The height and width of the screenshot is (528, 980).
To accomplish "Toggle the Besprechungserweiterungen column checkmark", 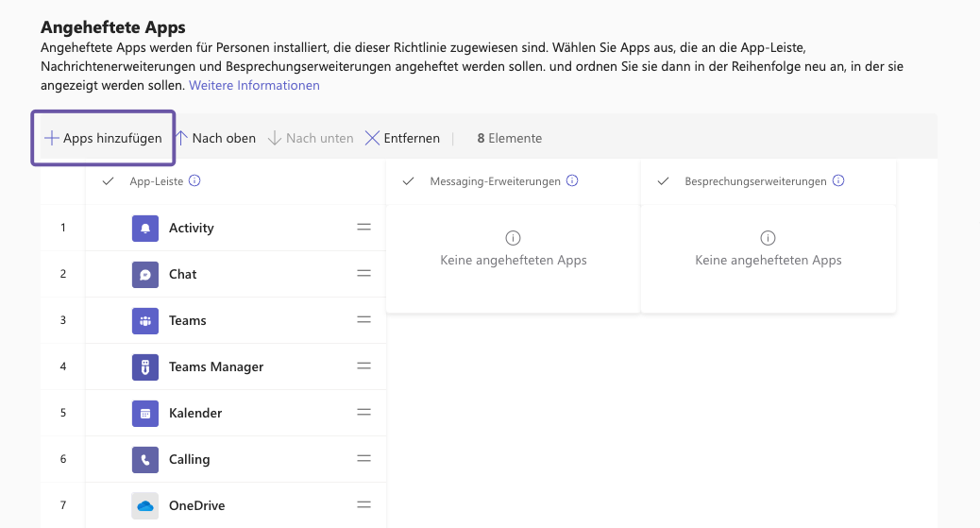I will click(x=664, y=181).
